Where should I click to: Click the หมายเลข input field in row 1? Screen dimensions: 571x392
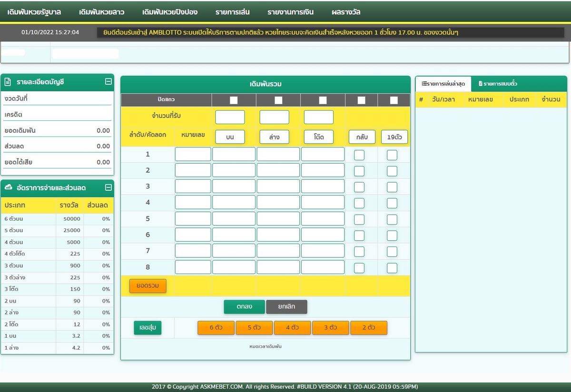click(193, 154)
